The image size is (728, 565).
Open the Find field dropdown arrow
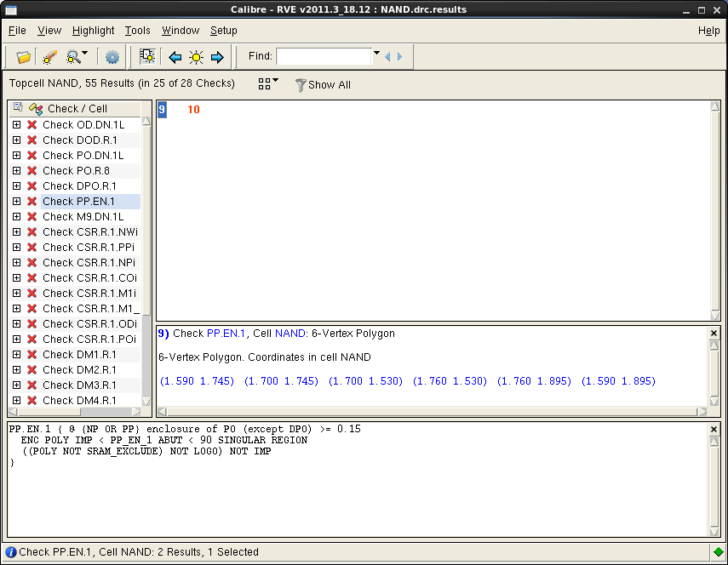click(376, 53)
